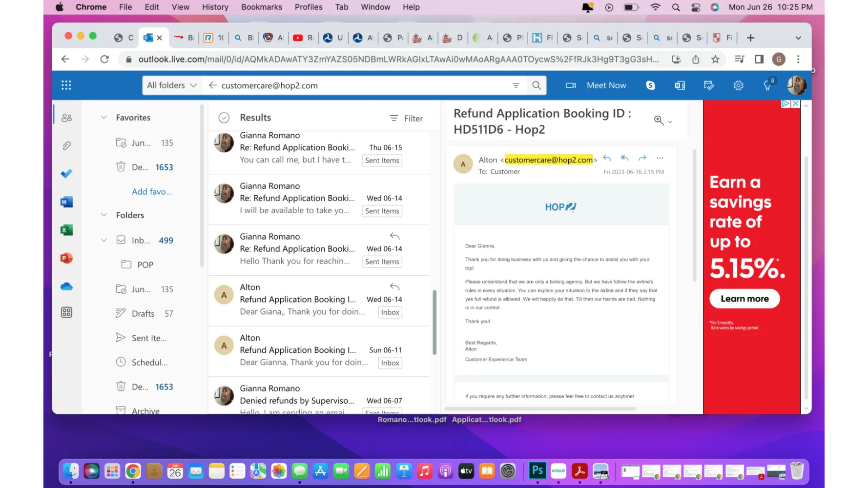
Task: Open Scheduled folder
Action: (x=142, y=362)
